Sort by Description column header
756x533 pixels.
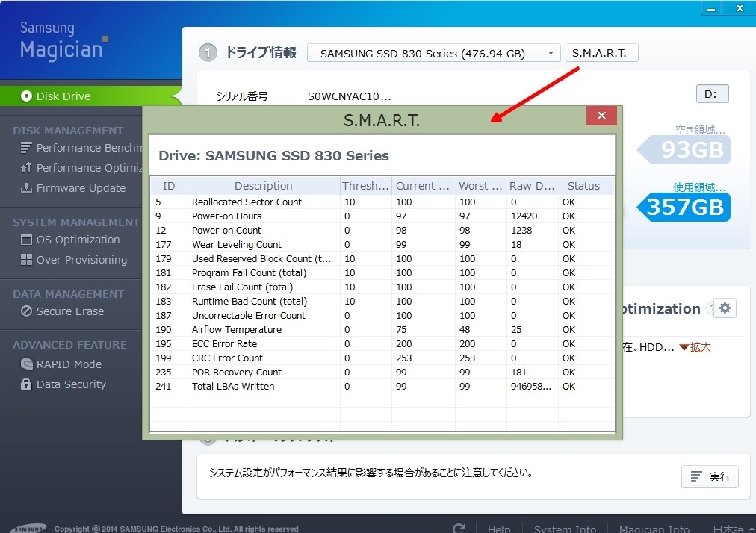[263, 186]
